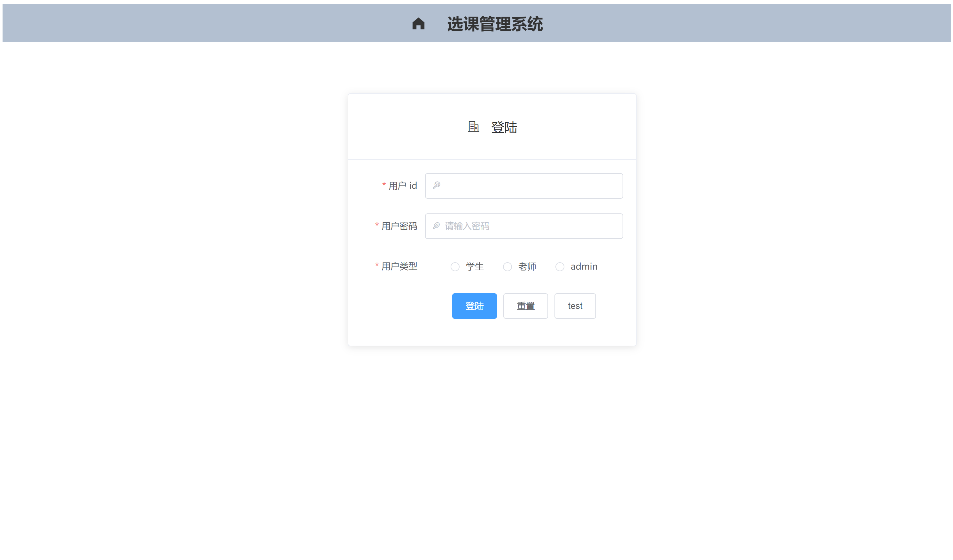Click the test button

tap(575, 306)
